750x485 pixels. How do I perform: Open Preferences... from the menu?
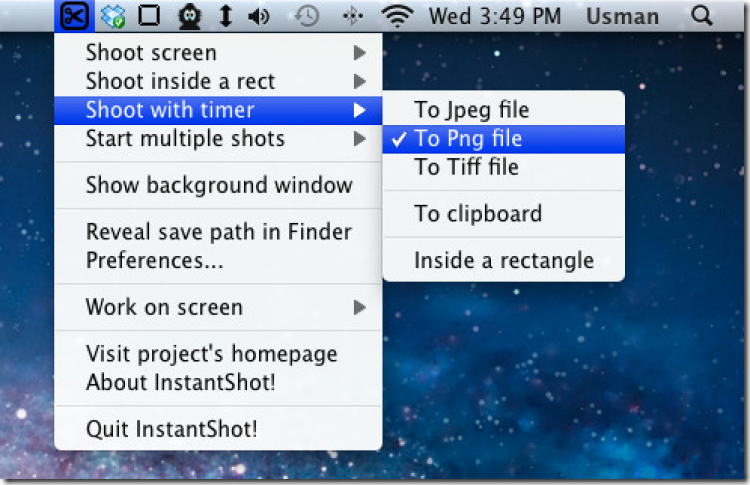pyautogui.click(x=154, y=261)
